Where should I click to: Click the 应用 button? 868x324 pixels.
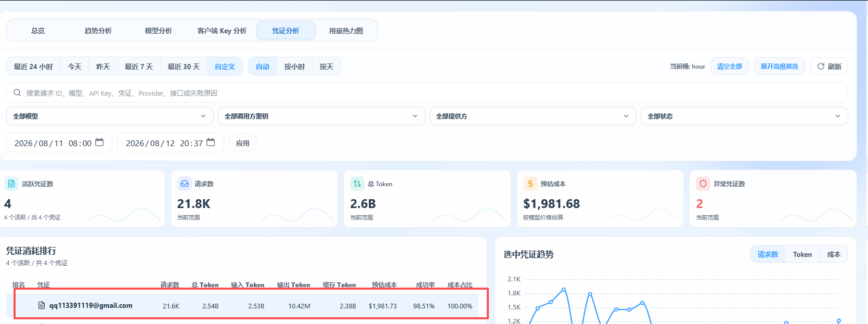point(243,143)
